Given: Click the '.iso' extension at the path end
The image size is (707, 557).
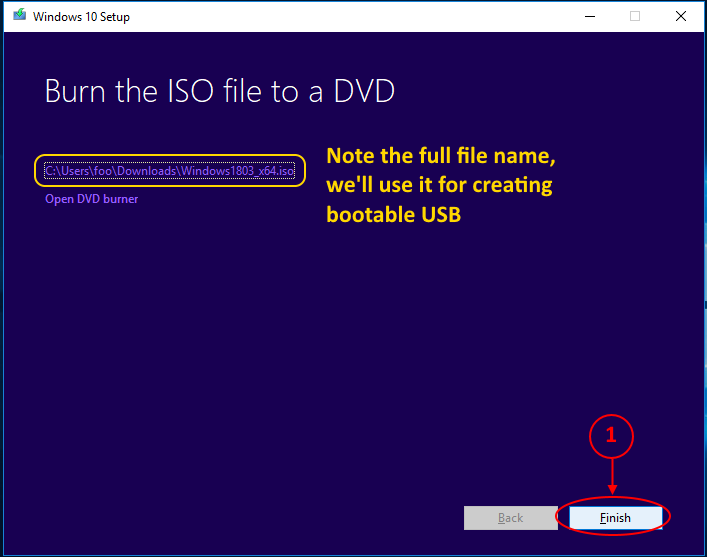Looking at the screenshot, I should tap(284, 171).
